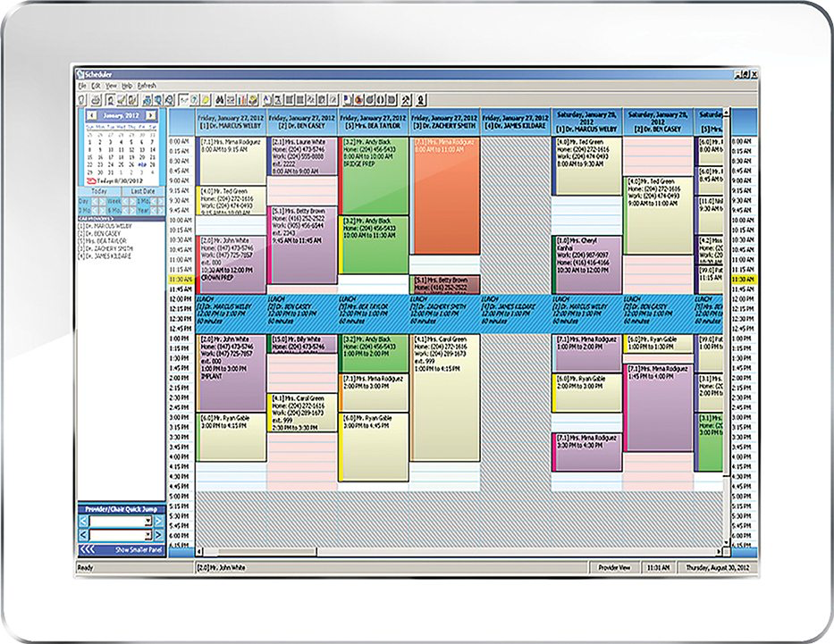This screenshot has width=834, height=644.
Task: Click the question mark help toolbar icon
Action: point(195,99)
